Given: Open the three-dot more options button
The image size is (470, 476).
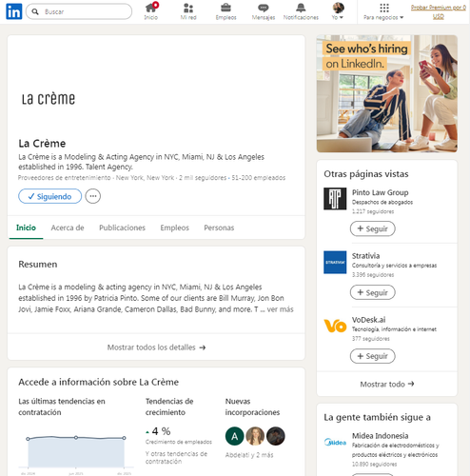Looking at the screenshot, I should point(93,196).
